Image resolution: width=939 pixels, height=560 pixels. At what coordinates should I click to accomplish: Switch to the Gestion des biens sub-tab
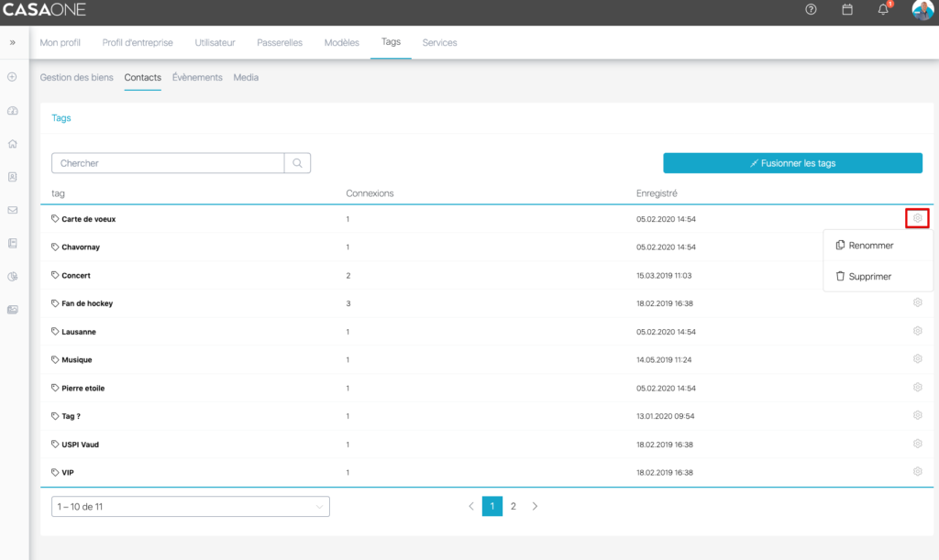77,78
